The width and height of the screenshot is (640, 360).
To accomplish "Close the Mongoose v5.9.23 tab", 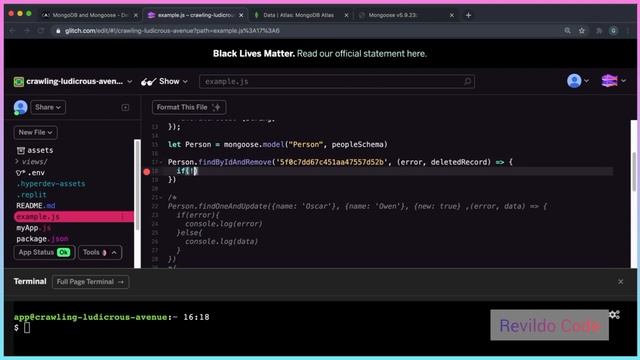I will [452, 15].
